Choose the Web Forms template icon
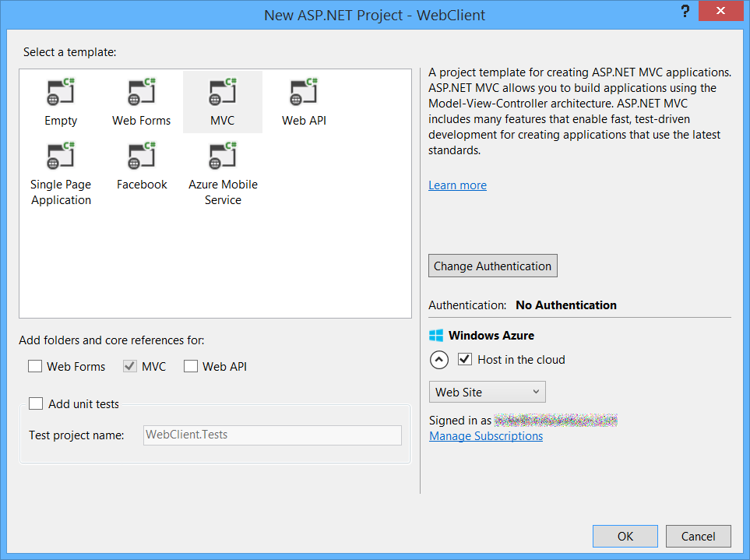Image resolution: width=750 pixels, height=560 pixels. click(x=142, y=93)
